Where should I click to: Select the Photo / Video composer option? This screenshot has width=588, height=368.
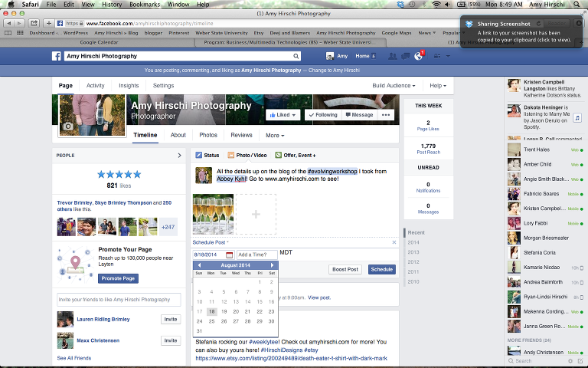[x=247, y=155]
